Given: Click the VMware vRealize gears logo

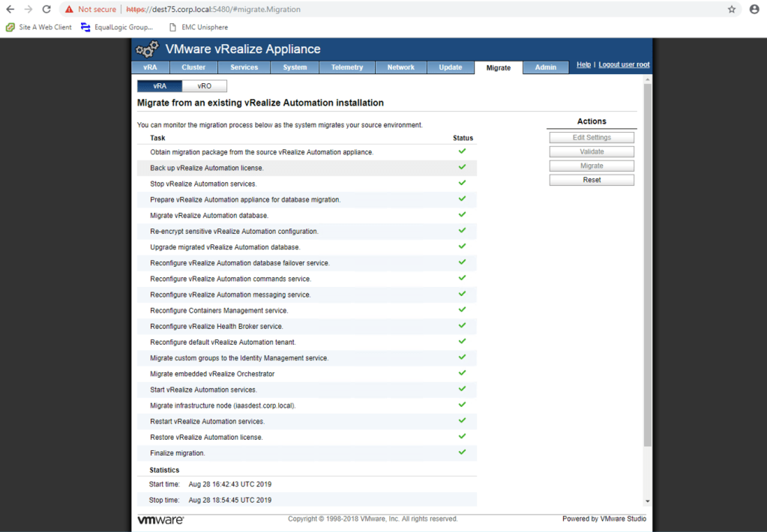Looking at the screenshot, I should coord(147,49).
